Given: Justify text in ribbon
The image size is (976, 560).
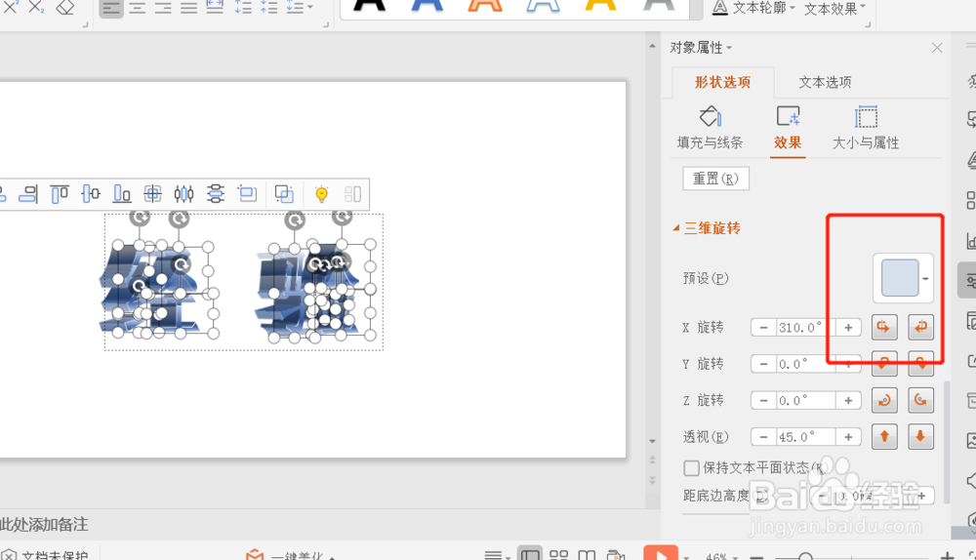Looking at the screenshot, I should click(189, 8).
